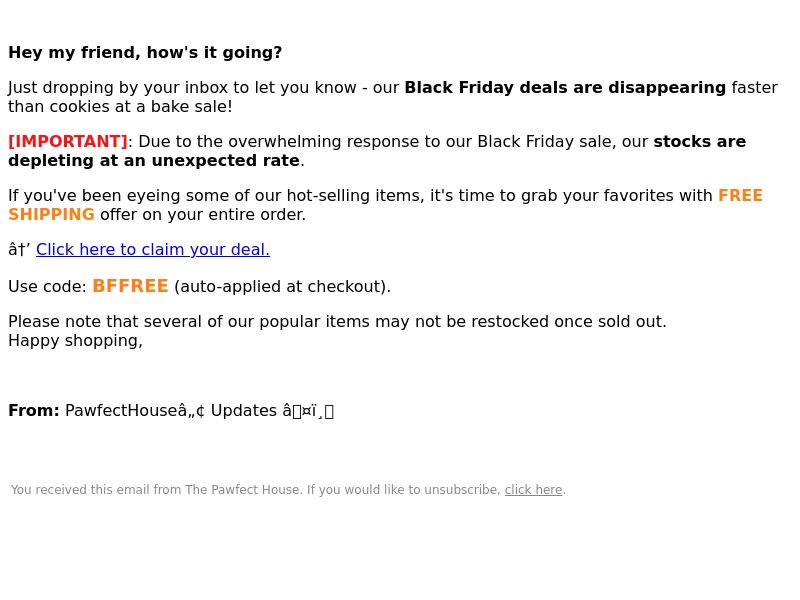Click the 'You received this email' footer text
The width and height of the screenshot is (800, 600).
256,490
